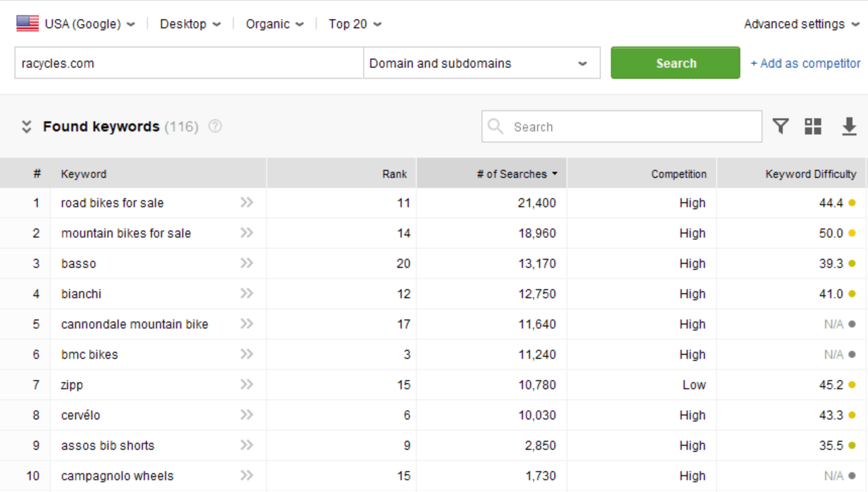Click the 43.3 keyword difficulty value

831,415
